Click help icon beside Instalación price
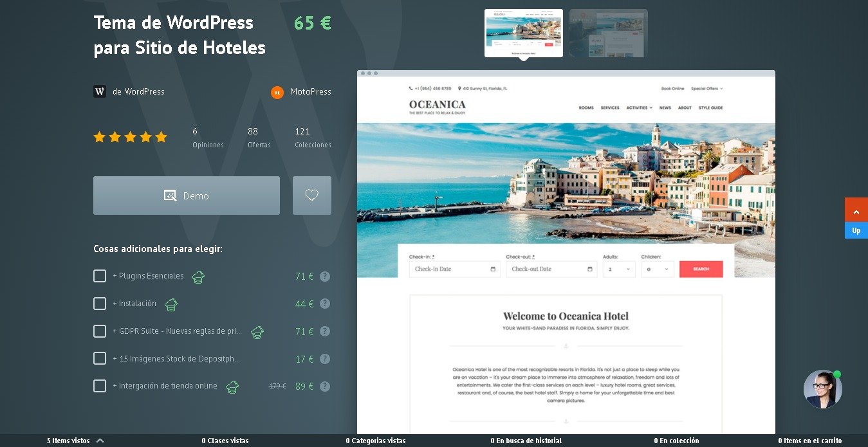868x447 pixels. click(325, 304)
